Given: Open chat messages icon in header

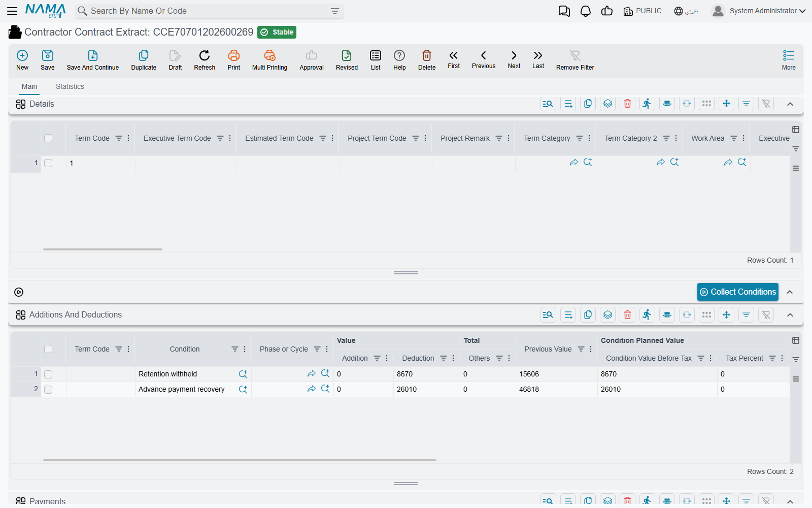Looking at the screenshot, I should [564, 11].
